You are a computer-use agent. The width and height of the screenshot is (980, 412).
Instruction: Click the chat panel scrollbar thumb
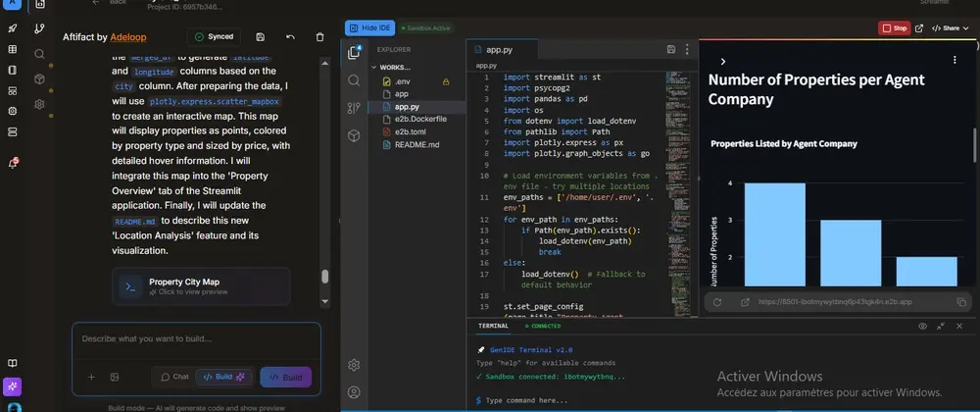325,277
